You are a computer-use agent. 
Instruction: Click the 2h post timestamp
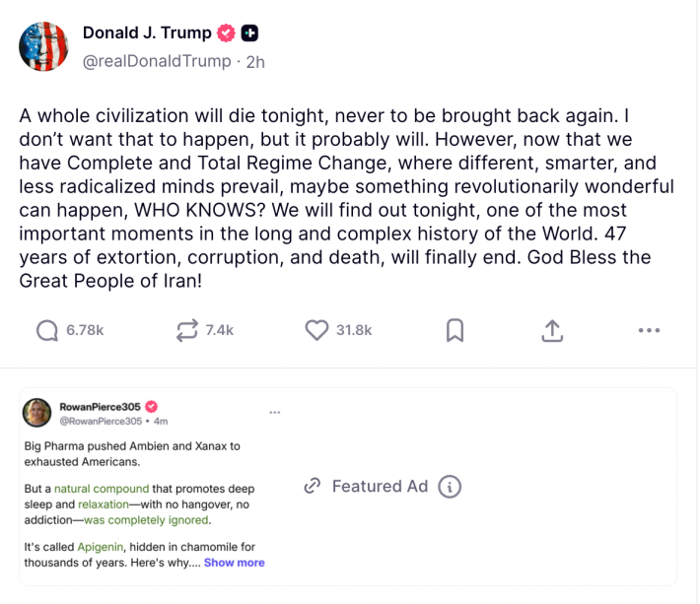click(x=255, y=61)
